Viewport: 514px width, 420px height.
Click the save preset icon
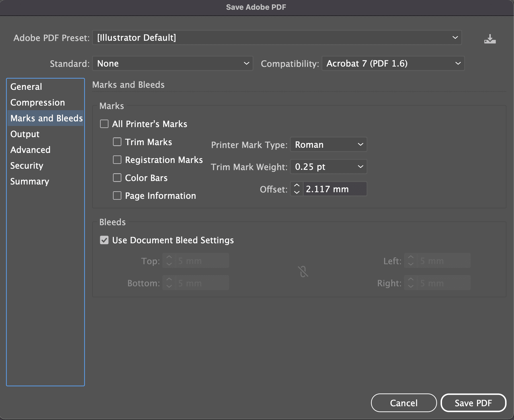(x=490, y=39)
